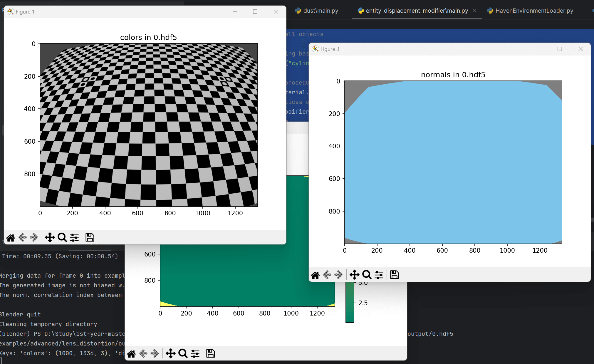Viewport: 594px width, 364px height.
Task: Click Home icon in Figure 1 toolbar
Action: (11, 237)
